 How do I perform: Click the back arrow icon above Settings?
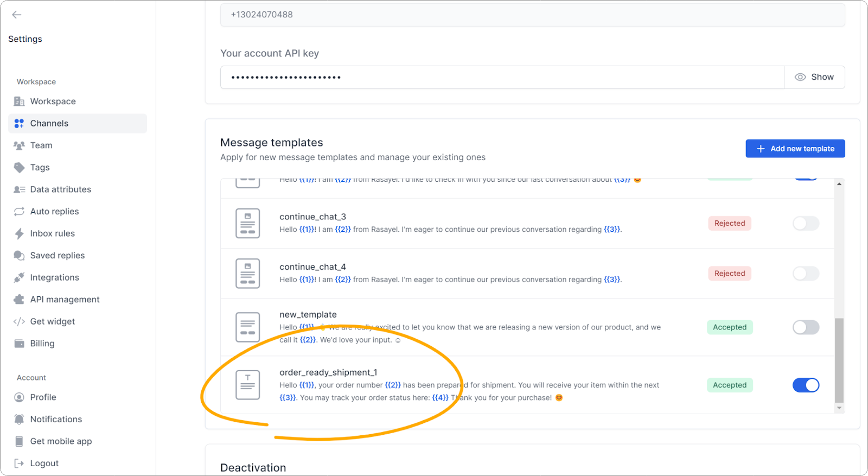[17, 15]
